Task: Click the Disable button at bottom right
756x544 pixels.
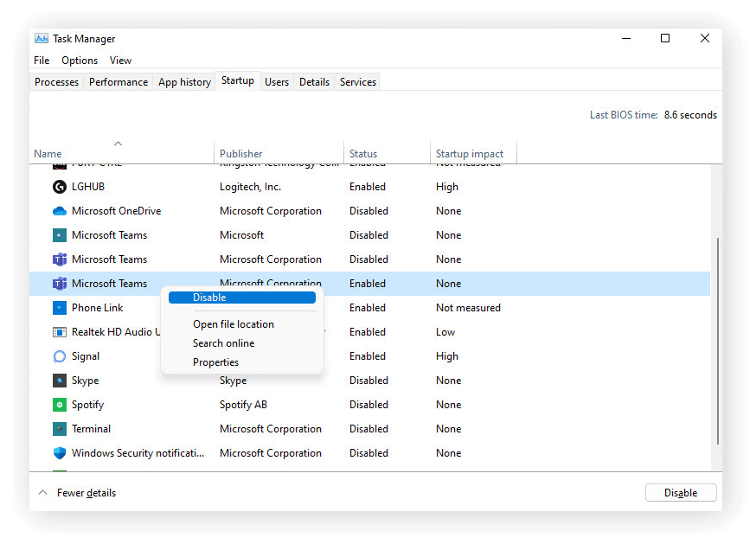Action: 681,492
